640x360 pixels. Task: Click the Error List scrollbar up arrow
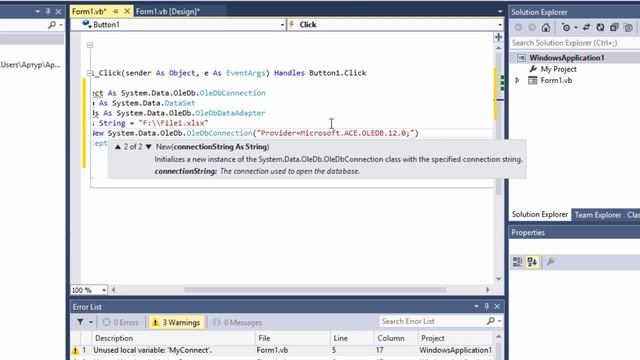click(498, 337)
